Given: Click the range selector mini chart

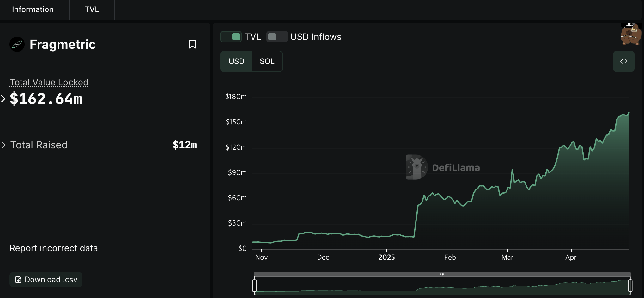Looking at the screenshot, I should click(442, 286).
